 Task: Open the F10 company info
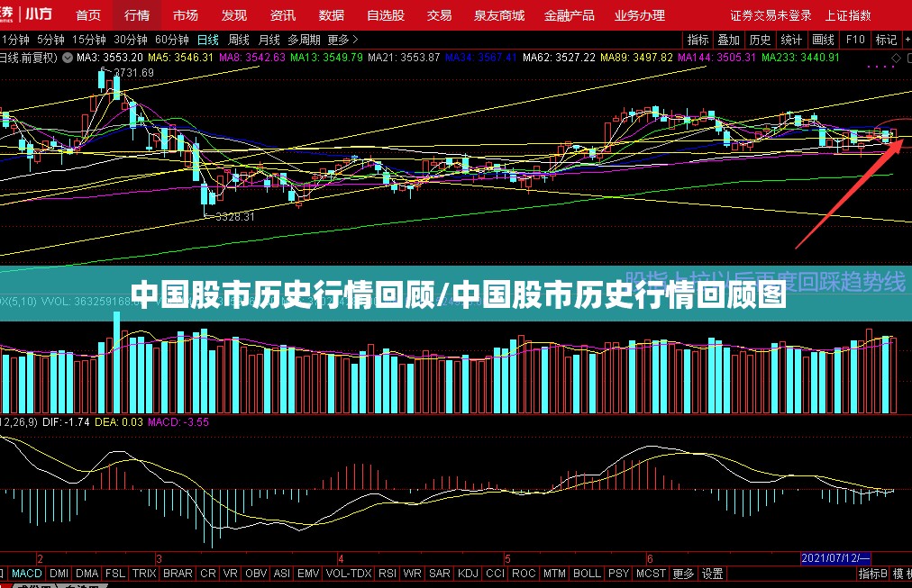tap(855, 40)
